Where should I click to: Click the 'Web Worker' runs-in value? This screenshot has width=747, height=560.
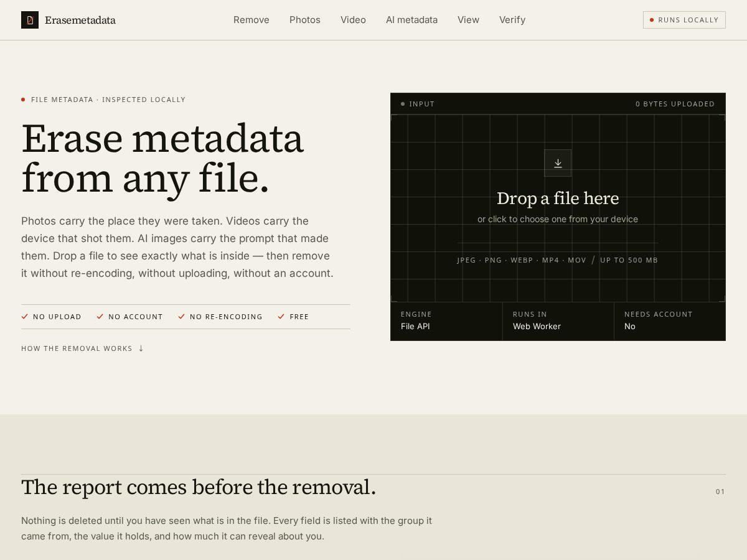tap(537, 327)
